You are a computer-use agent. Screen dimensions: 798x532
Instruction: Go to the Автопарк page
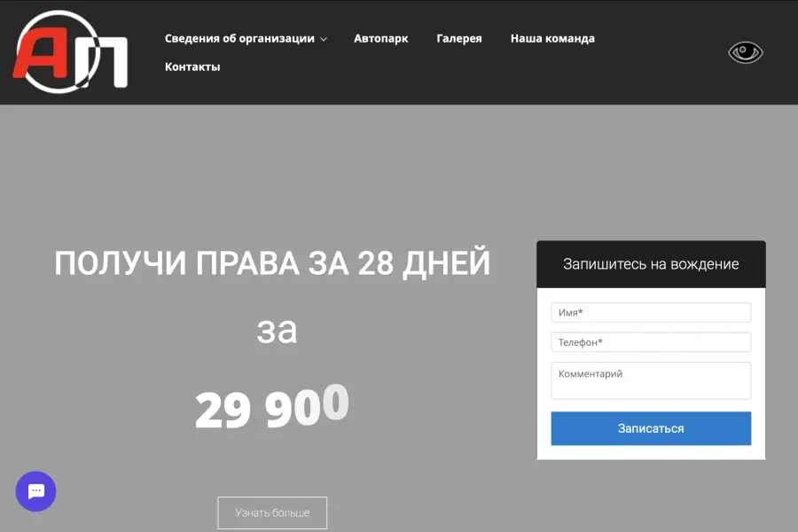point(380,39)
